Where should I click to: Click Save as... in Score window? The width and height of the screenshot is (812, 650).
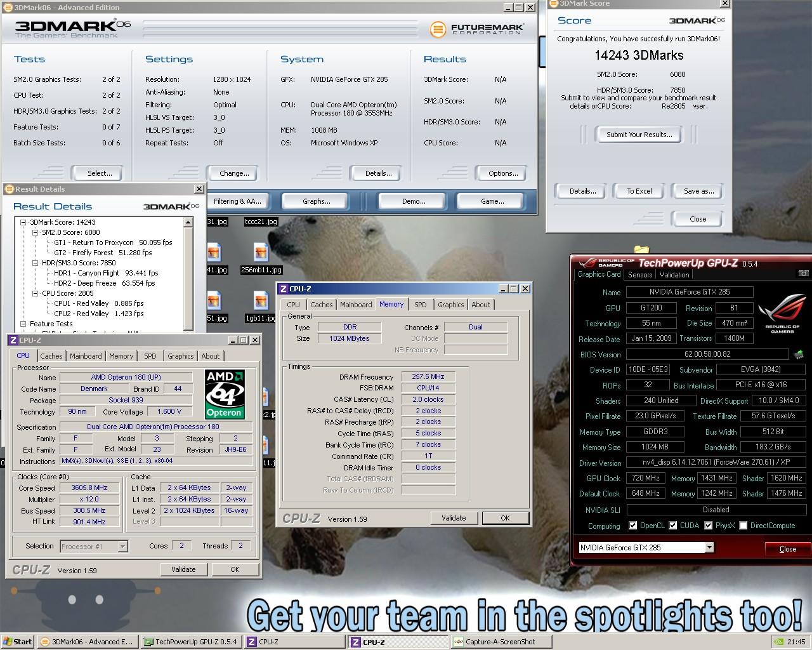click(698, 191)
